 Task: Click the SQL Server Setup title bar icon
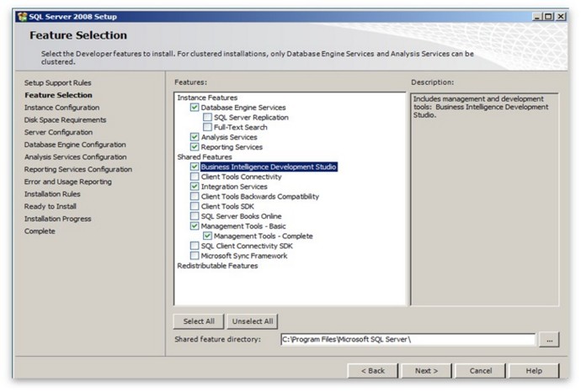(23, 17)
